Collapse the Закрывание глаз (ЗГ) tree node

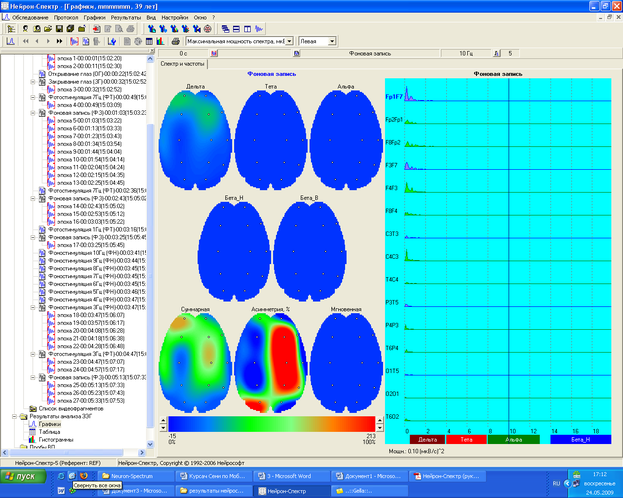[33, 81]
